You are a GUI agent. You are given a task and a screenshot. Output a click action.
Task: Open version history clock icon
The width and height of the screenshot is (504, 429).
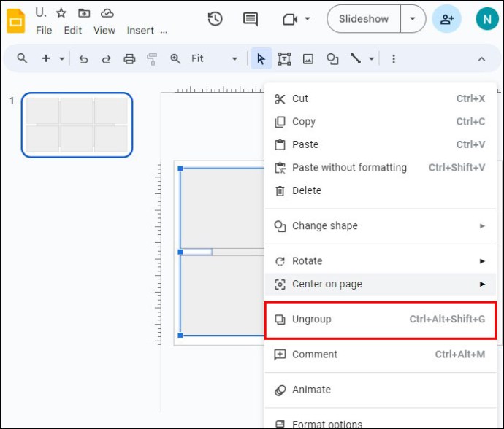(x=215, y=19)
